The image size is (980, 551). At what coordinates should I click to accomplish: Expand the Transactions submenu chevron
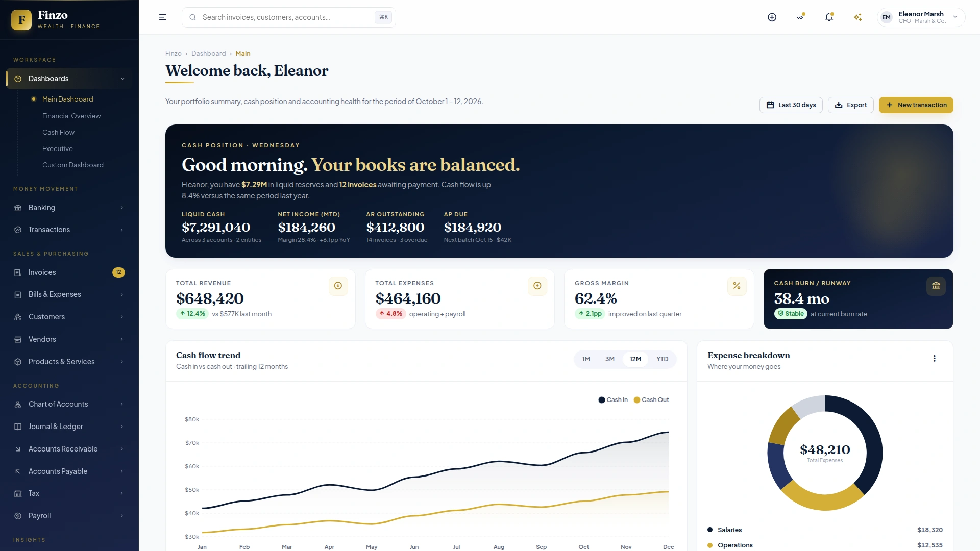(122, 230)
